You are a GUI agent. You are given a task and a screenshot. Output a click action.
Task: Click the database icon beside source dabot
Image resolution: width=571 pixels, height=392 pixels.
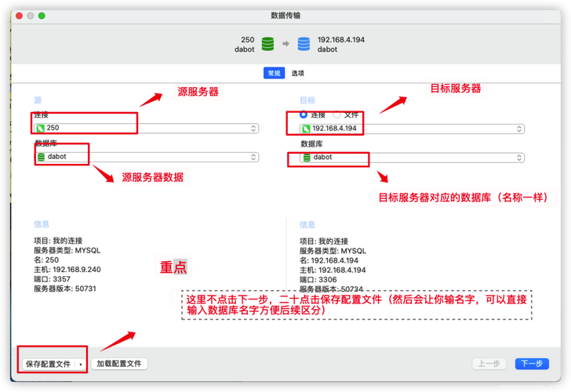pyautogui.click(x=41, y=157)
